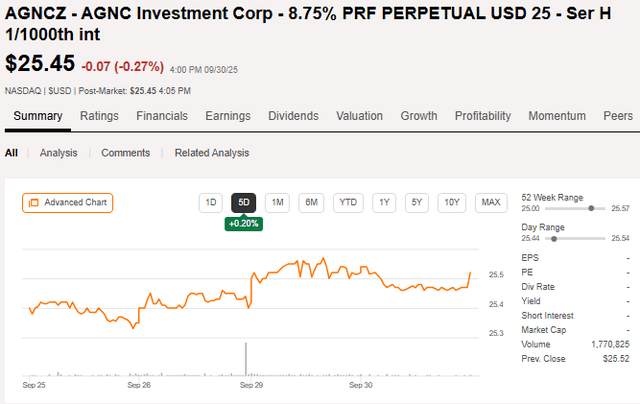Select the 5D chart range

[x=243, y=203]
